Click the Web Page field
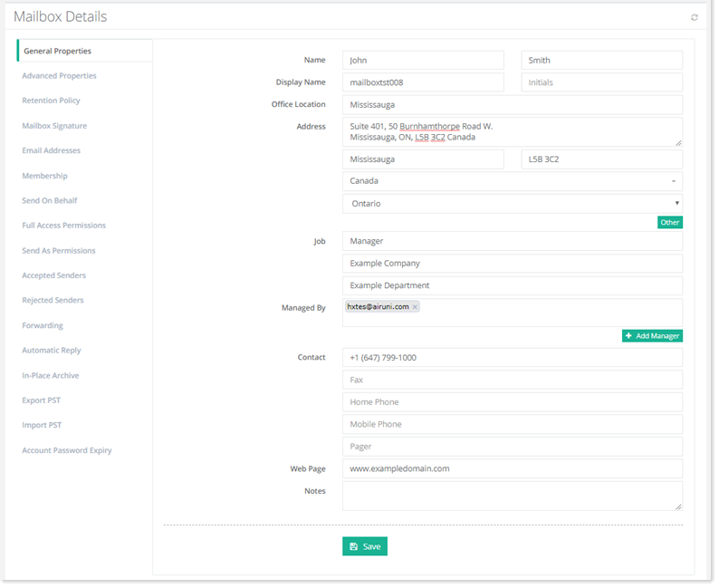The image size is (719, 588). tap(512, 468)
